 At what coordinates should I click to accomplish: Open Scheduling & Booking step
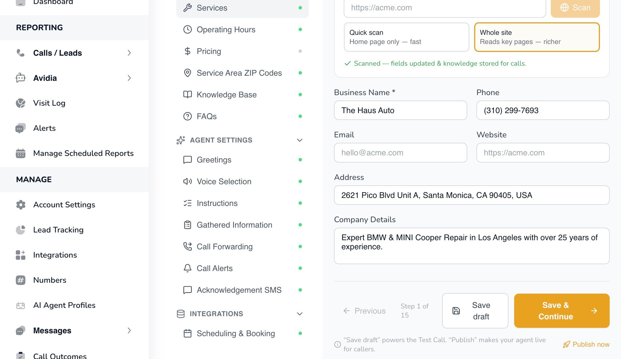point(243,333)
